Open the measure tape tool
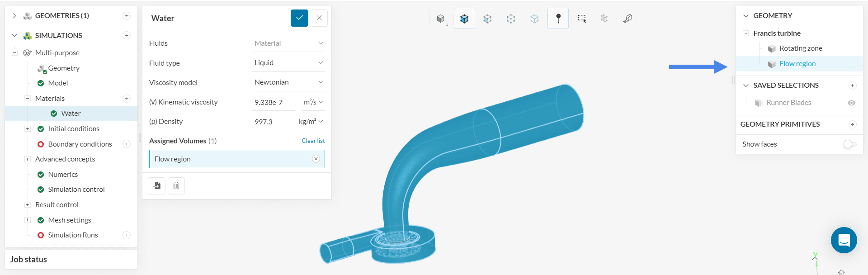868x275 pixels. click(x=627, y=19)
